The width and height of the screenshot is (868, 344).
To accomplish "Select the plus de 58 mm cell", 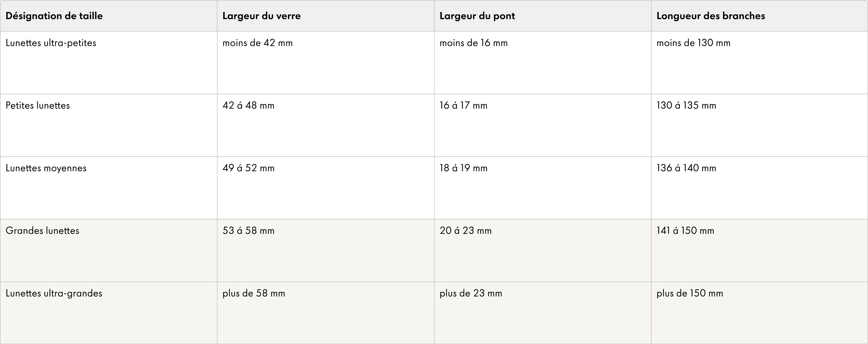I will [254, 294].
